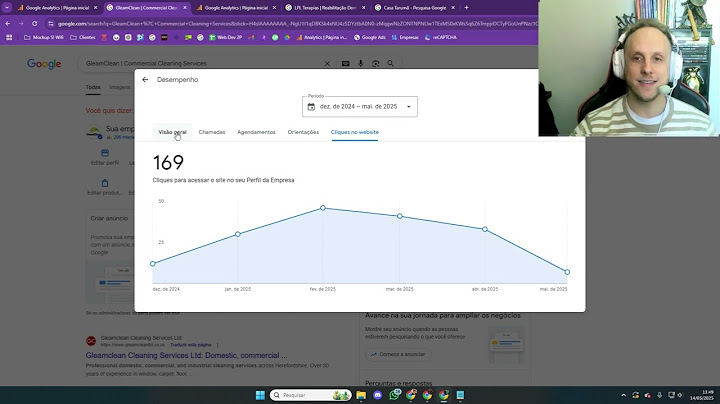720x404 pixels.
Task: Click the abr. de 2025 chart point
Action: tap(485, 229)
